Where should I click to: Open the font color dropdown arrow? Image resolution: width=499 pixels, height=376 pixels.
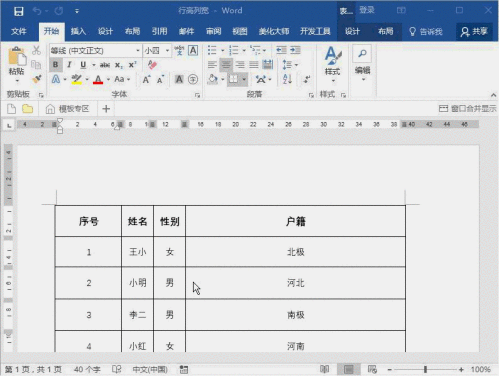108,79
